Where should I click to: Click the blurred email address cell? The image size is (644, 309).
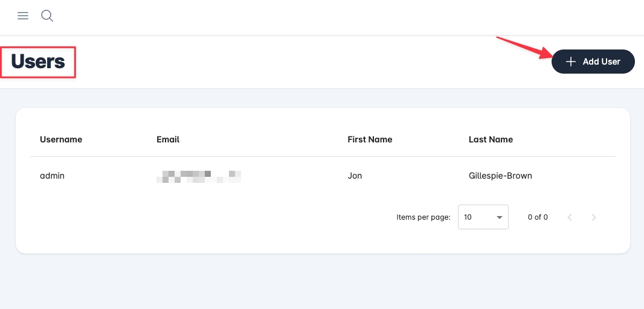pos(199,176)
